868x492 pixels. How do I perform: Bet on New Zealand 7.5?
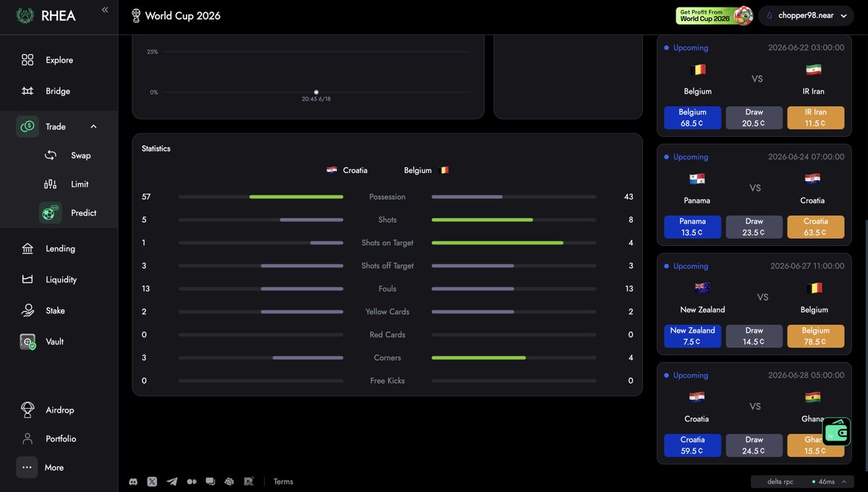click(x=692, y=336)
